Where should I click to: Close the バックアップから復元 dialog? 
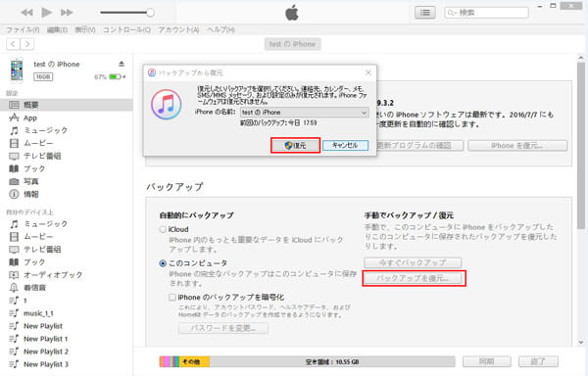click(368, 72)
